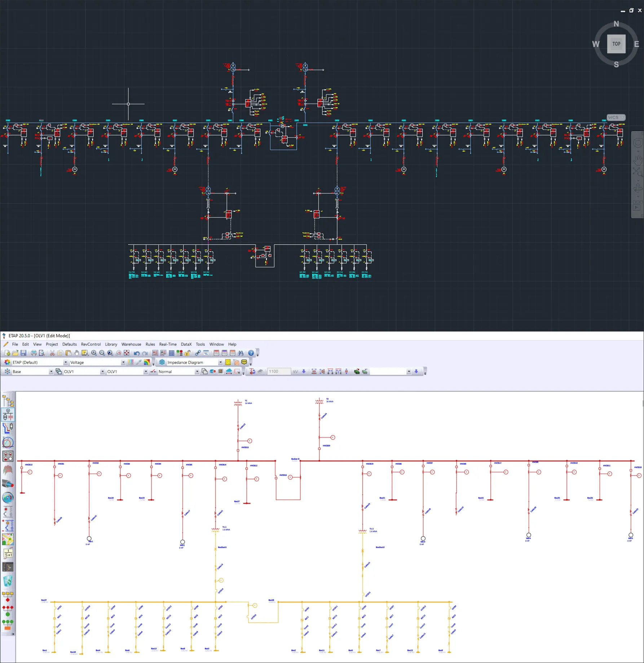Toggle the yellow comment bubble icon
644x663 pixels.
click(x=244, y=362)
